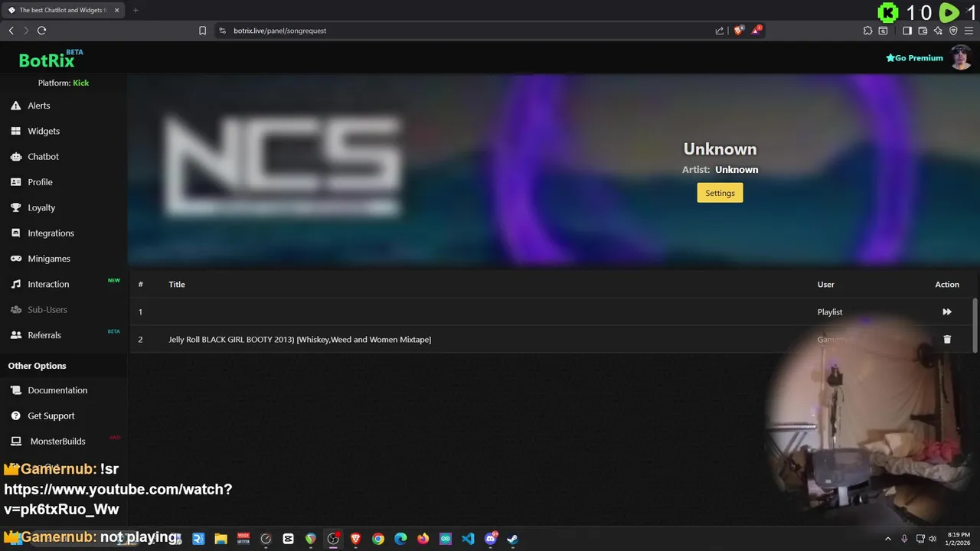
Task: Click the Action column header
Action: coord(947,284)
